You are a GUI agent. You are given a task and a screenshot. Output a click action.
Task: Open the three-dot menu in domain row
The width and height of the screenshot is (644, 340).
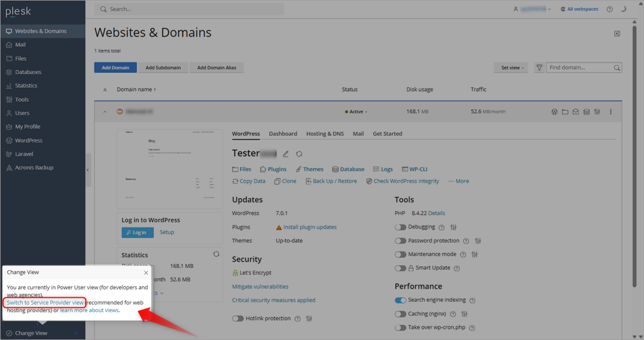[x=611, y=111]
